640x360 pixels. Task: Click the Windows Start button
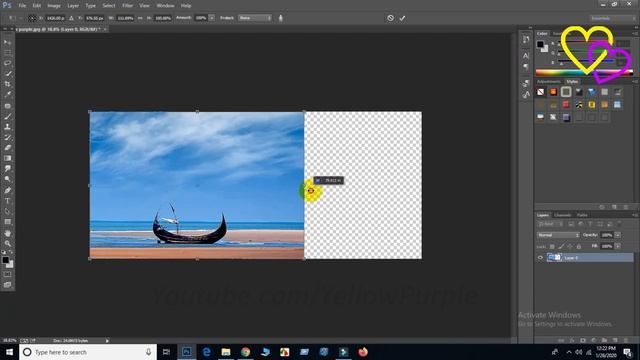pyautogui.click(x=9, y=352)
